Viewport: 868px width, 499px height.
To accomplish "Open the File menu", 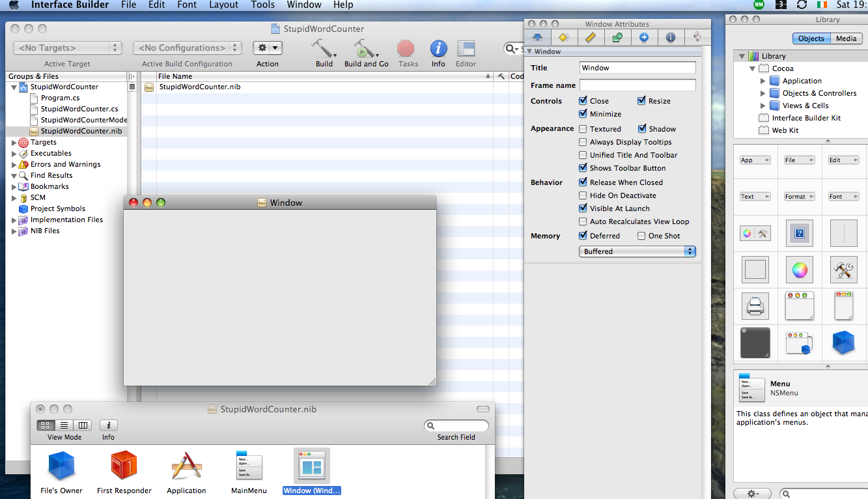I will click(129, 5).
